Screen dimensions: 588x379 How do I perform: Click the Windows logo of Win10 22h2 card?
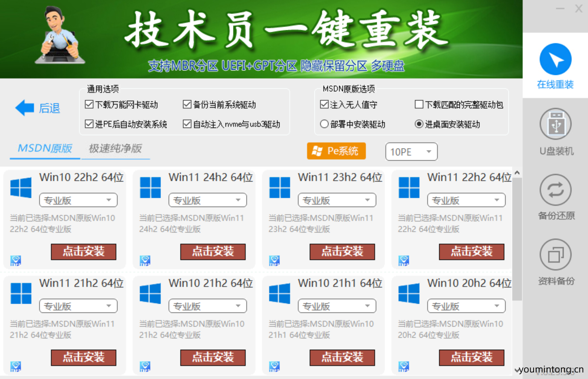[21, 187]
